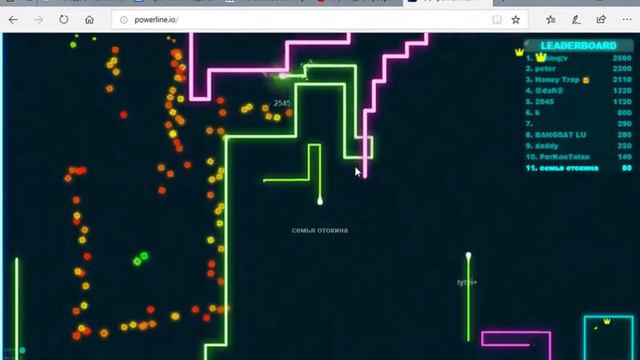Click the browser forward arrow
Viewport: 640px width, 360px height.
[38, 20]
